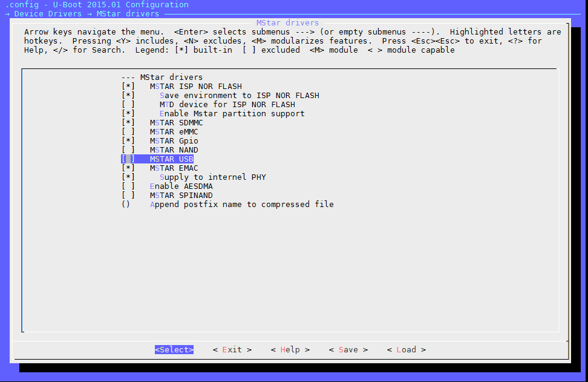Viewport: 588px width, 382px height.
Task: Enable MTD device for ISP NOR FLASH
Action: [128, 105]
